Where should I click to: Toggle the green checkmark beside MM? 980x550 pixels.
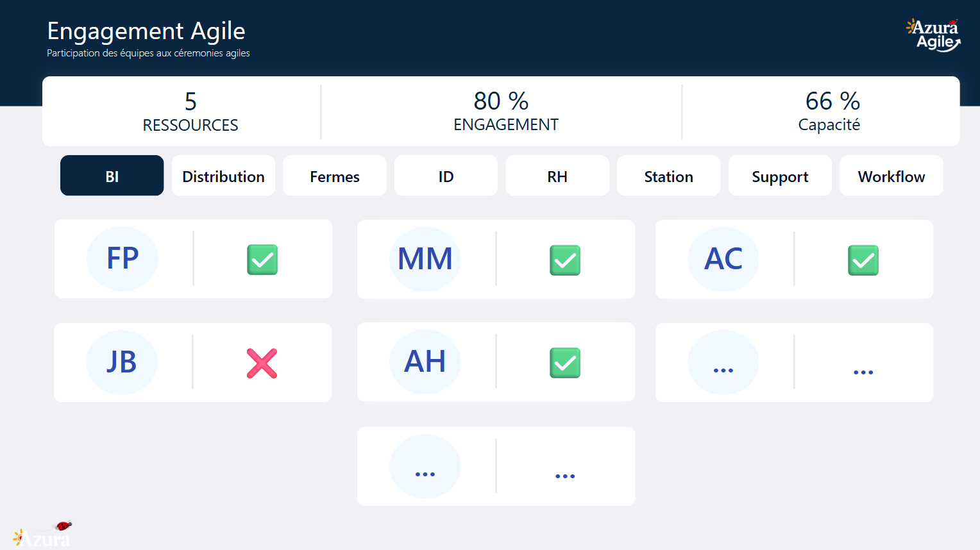click(565, 260)
